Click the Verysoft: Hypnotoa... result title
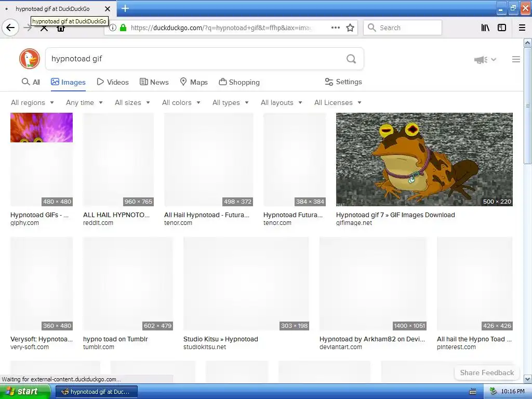The image size is (532, 399). click(x=42, y=339)
